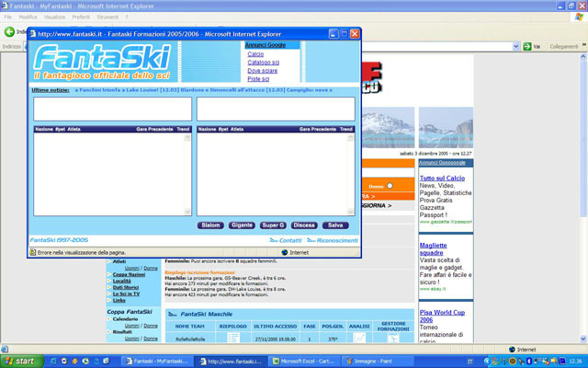Screen dimensions: 588x368
Task: Click the Discesa button
Action: 304,224
